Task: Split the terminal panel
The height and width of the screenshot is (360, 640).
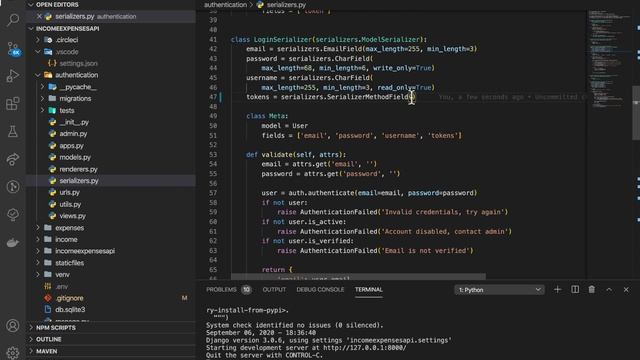Action: [x=575, y=289]
